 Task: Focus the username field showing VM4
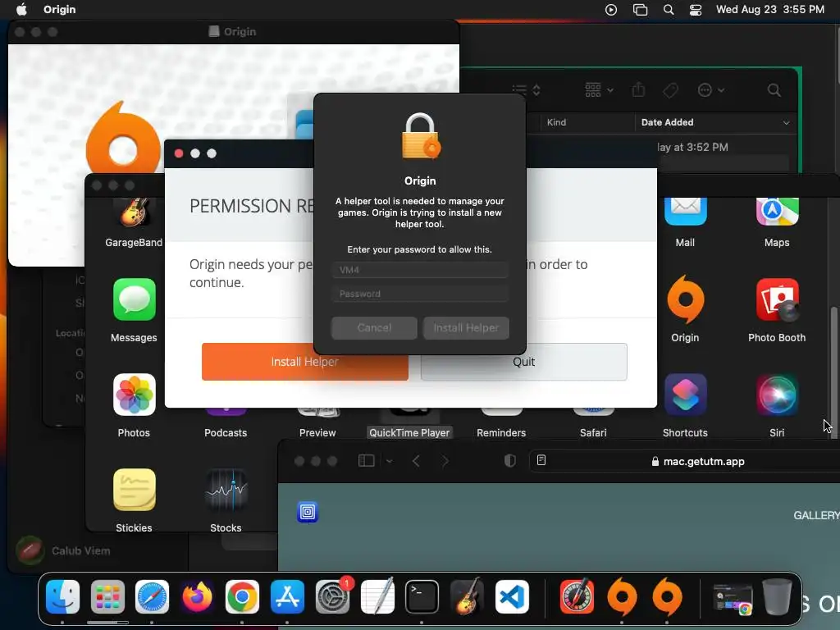tap(420, 270)
